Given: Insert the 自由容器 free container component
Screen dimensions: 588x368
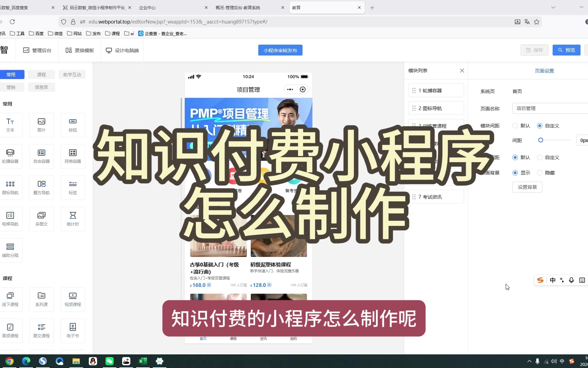Looking at the screenshot, I should click(42, 156).
